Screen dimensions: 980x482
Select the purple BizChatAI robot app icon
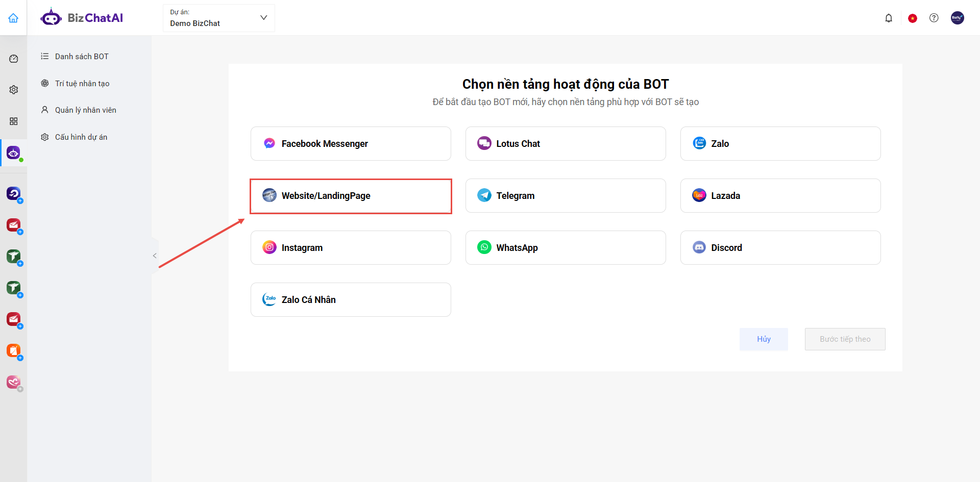(14, 153)
